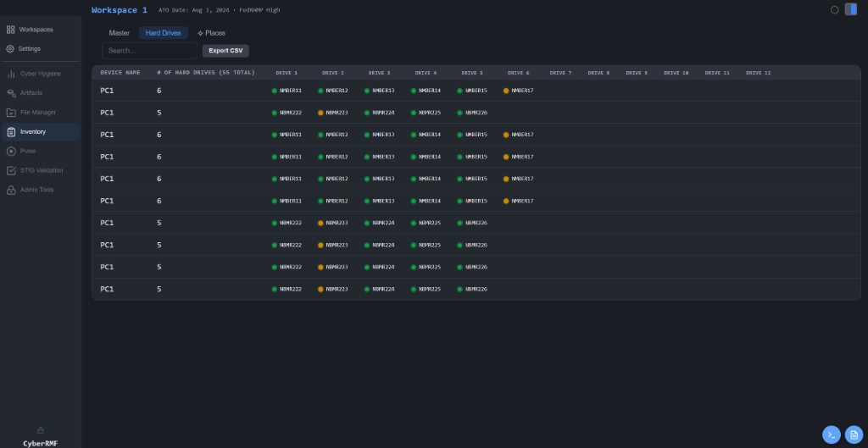Select Inventory in the sidebar
868x448 pixels.
[x=33, y=132]
